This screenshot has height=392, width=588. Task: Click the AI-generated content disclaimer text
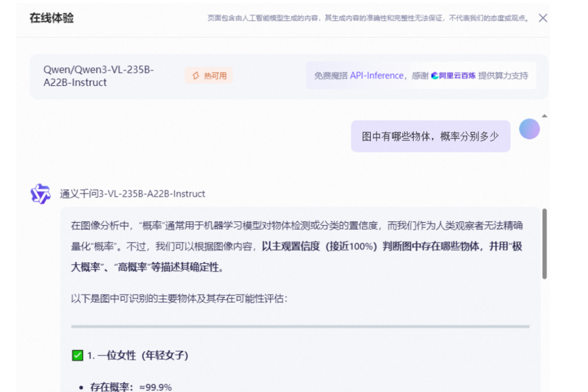(368, 18)
